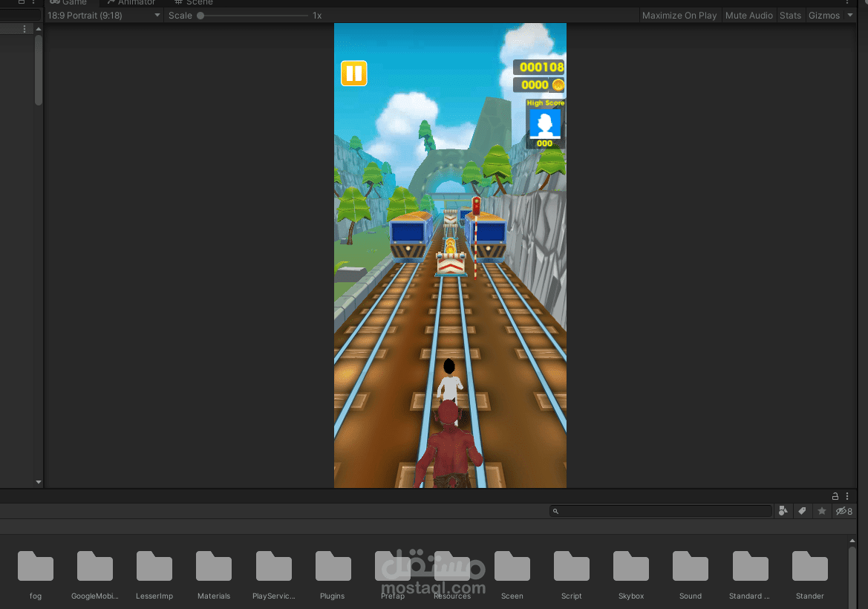868x609 pixels.
Task: Click the High Score player avatar
Action: pos(545,123)
